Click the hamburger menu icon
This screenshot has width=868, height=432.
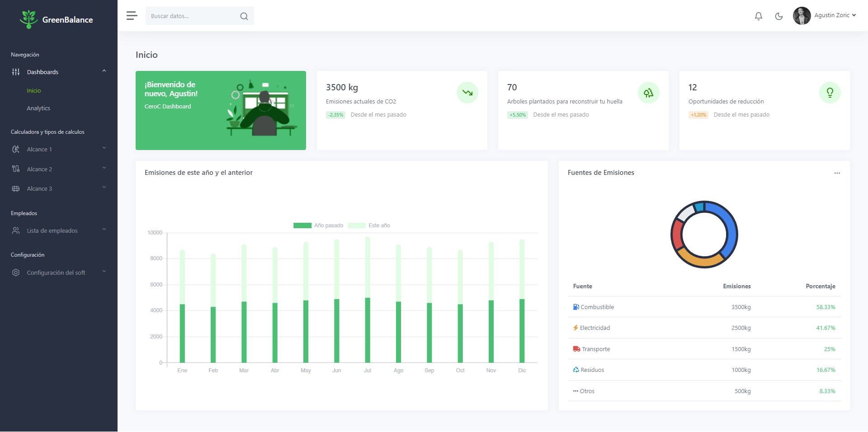pyautogui.click(x=132, y=16)
